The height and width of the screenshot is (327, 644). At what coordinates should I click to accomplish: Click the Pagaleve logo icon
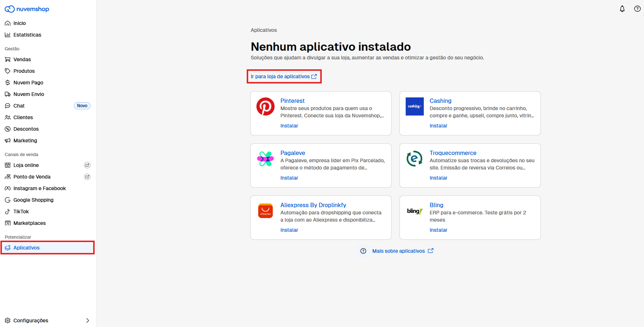[x=265, y=159]
